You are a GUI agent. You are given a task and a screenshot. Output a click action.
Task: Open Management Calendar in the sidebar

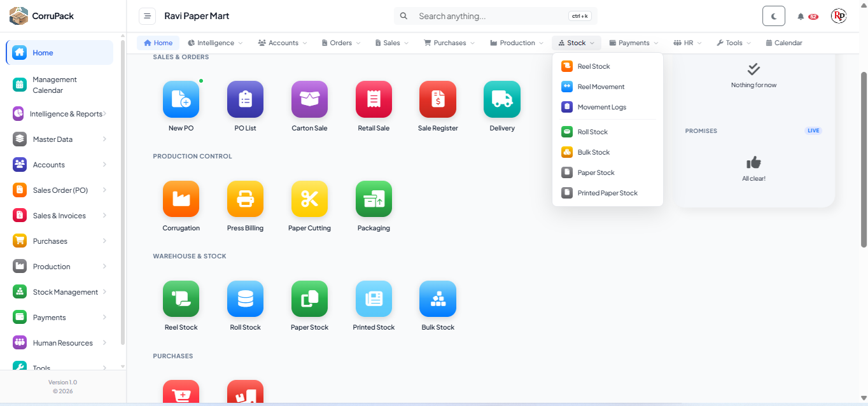(55, 85)
